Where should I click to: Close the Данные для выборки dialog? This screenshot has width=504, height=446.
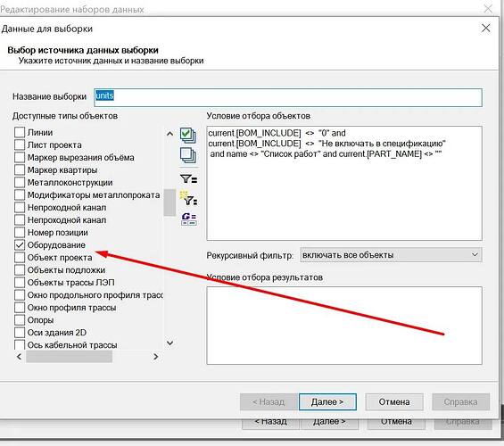[x=485, y=29]
